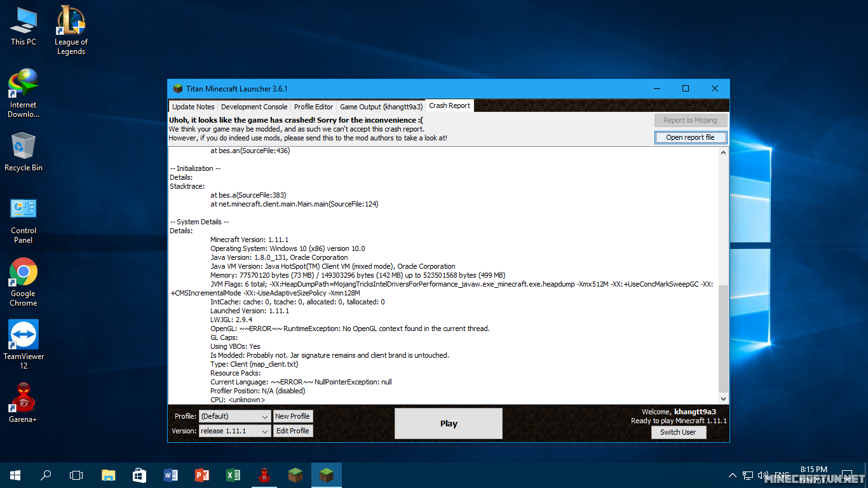Viewport: 868px width, 488px height.
Task: Click the Switch User button
Action: (678, 432)
